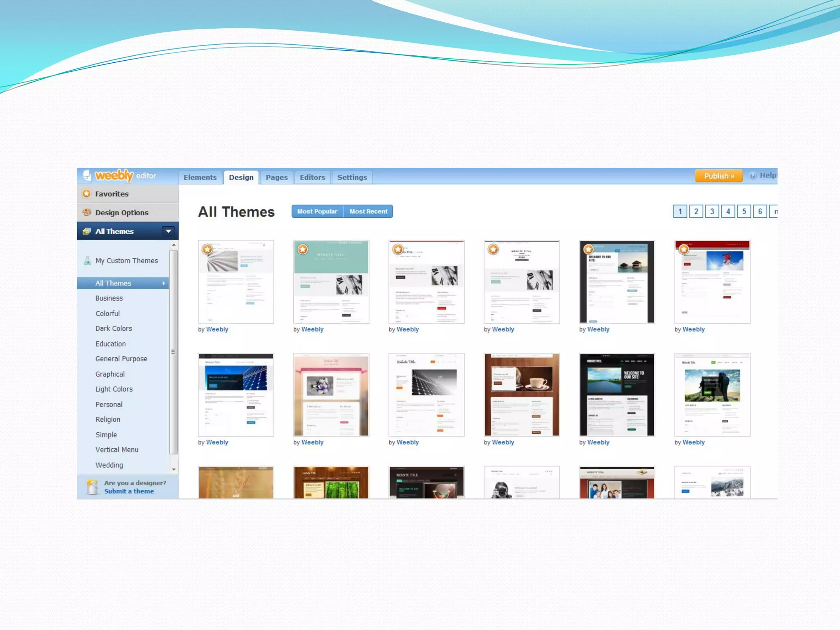Click the Favorites star icon in sidebar
The height and width of the screenshot is (630, 840).
tap(87, 194)
